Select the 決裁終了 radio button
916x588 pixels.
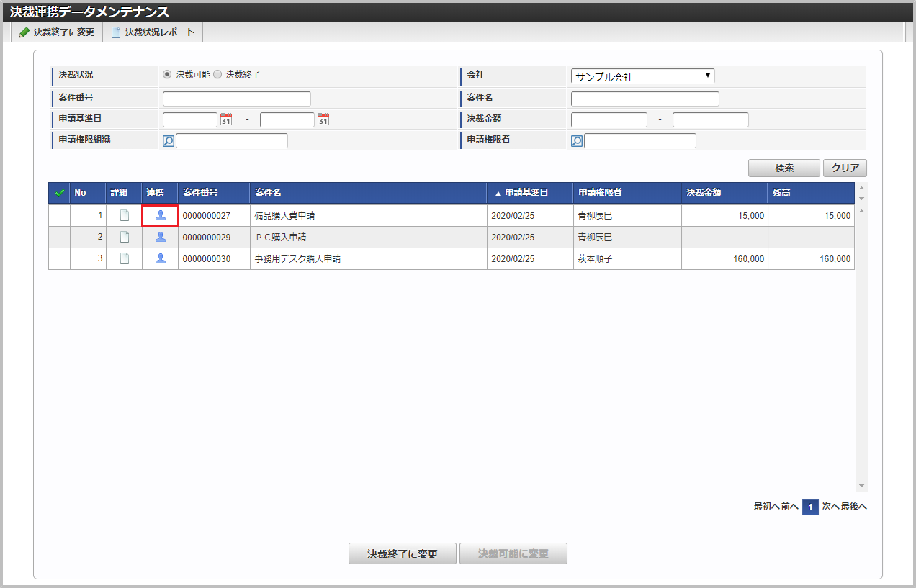217,74
